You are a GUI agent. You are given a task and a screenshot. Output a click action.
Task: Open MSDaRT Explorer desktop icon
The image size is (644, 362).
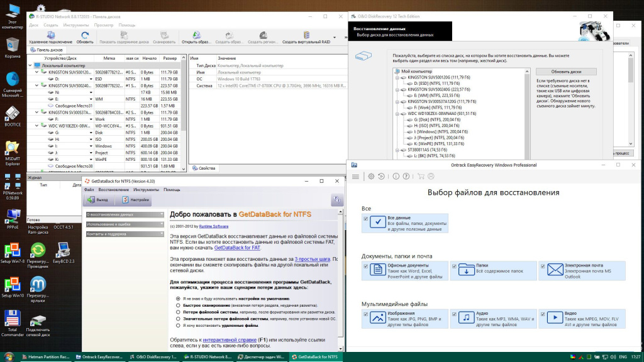coord(13,153)
